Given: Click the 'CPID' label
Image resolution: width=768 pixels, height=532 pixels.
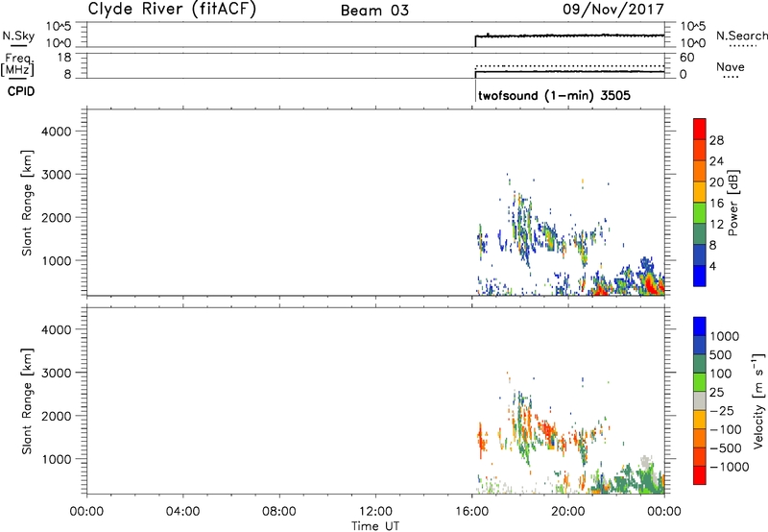Looking at the screenshot, I should tap(21, 91).
